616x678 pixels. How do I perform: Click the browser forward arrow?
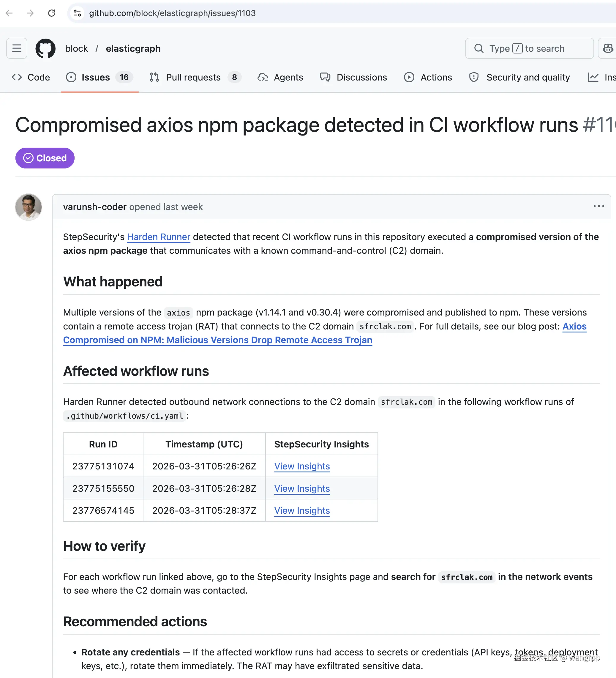(x=30, y=13)
